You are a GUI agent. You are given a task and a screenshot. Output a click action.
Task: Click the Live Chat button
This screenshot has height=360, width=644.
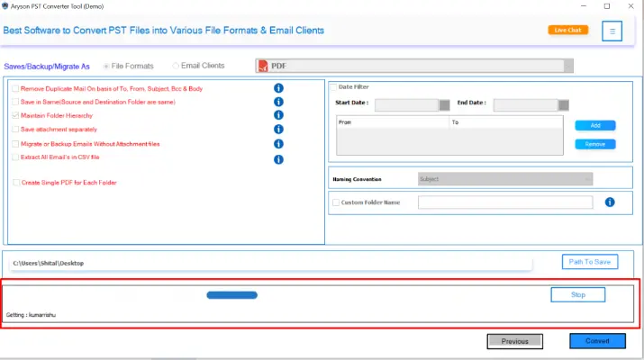(x=568, y=30)
